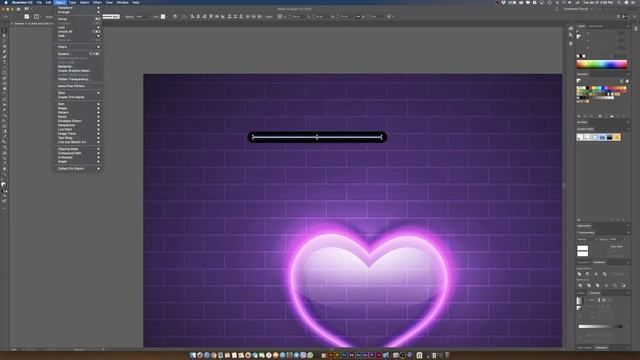
Task: Expand the Clipping Mask submenu
Action: pos(78,149)
